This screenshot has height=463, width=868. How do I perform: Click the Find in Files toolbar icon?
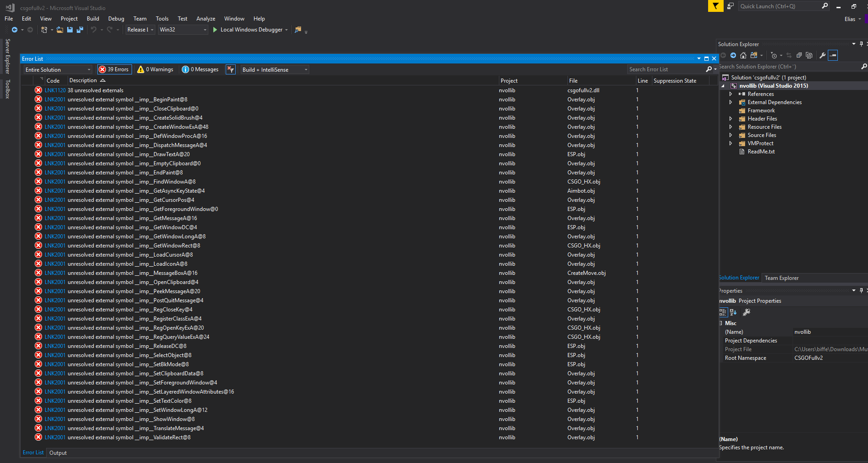(298, 30)
